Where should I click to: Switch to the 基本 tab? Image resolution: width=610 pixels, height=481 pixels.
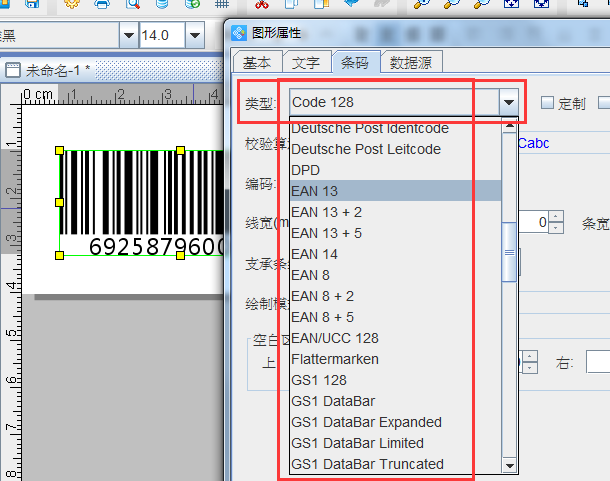coord(257,63)
